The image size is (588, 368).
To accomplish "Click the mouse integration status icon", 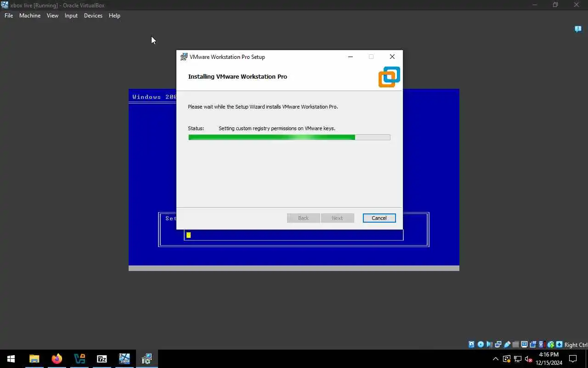I will [551, 345].
